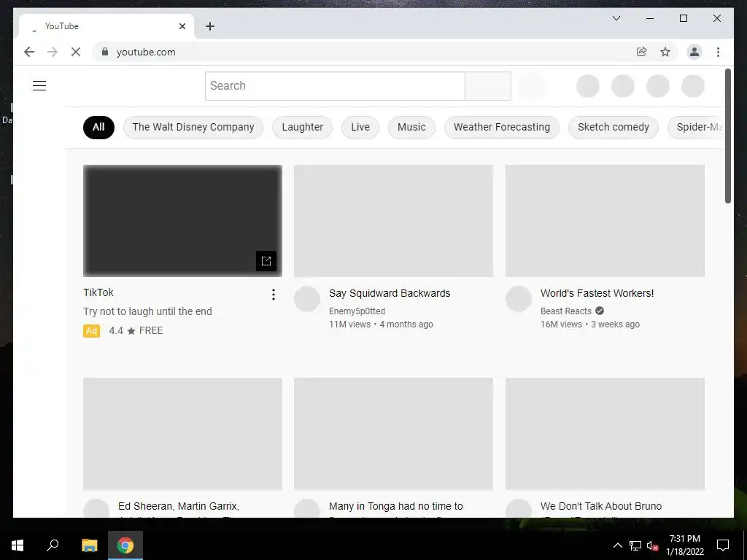Open the Chrome profile avatar menu

[x=694, y=52]
